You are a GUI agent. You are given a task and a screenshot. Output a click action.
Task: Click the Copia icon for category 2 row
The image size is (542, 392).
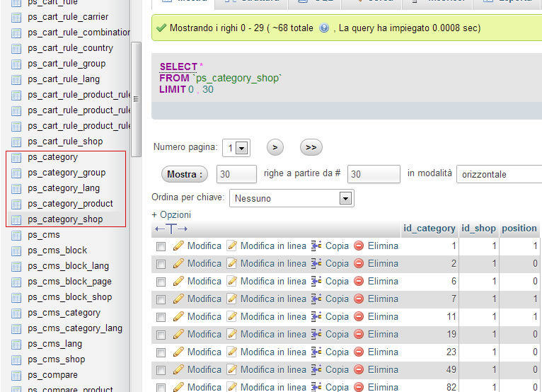point(316,263)
